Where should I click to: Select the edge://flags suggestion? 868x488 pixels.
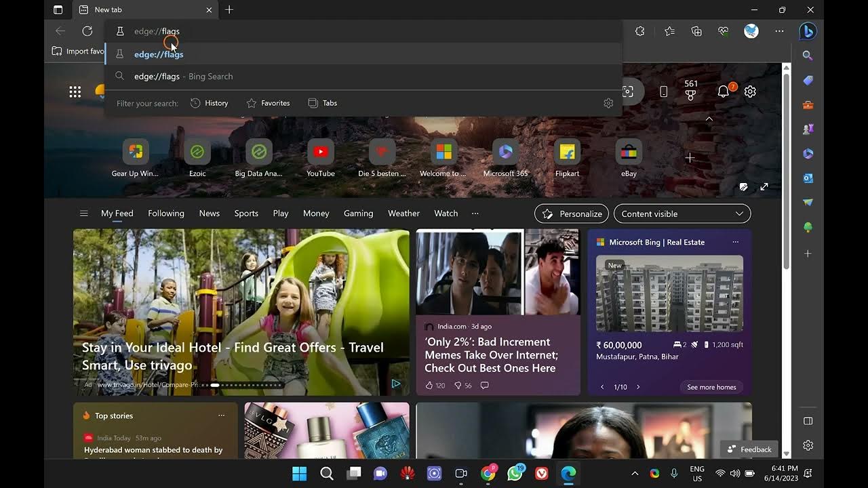click(363, 54)
